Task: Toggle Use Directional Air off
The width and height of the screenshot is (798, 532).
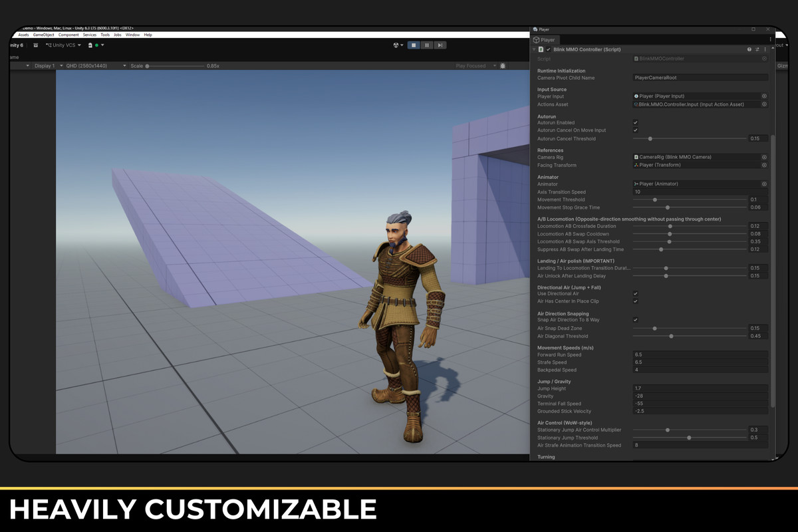Action: pyautogui.click(x=635, y=293)
